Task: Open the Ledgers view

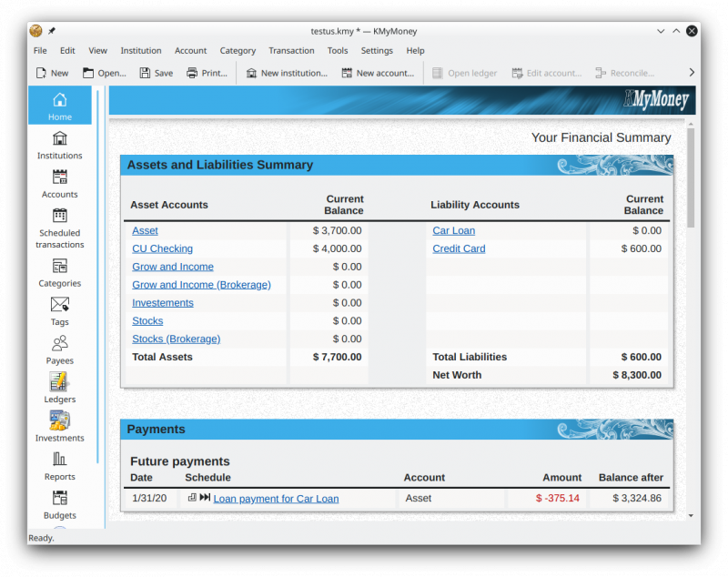Action: point(59,389)
